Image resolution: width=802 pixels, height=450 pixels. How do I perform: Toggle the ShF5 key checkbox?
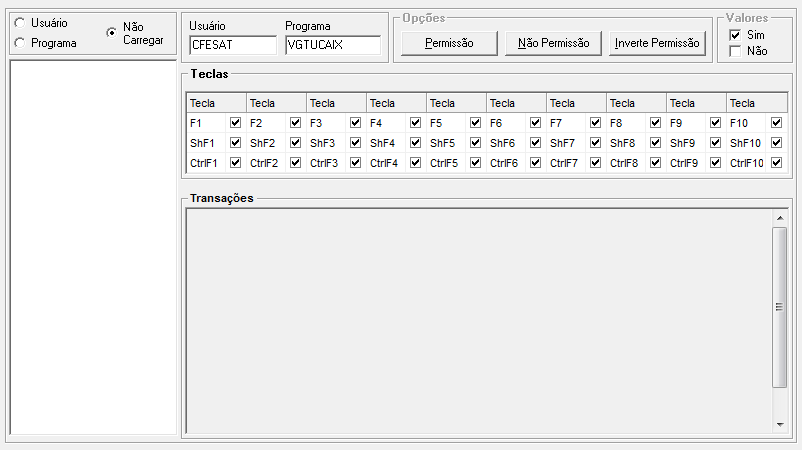click(476, 143)
